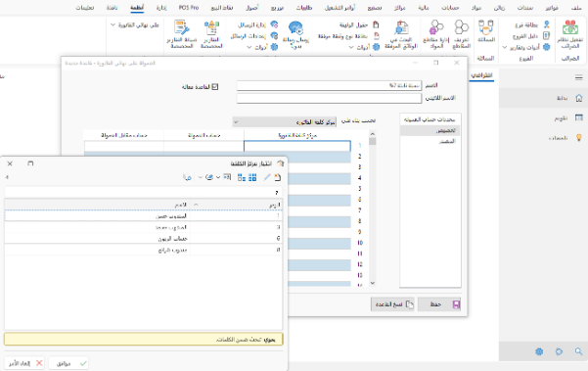Click الاسم name input field
This screenshot has height=371, width=588.
point(329,85)
